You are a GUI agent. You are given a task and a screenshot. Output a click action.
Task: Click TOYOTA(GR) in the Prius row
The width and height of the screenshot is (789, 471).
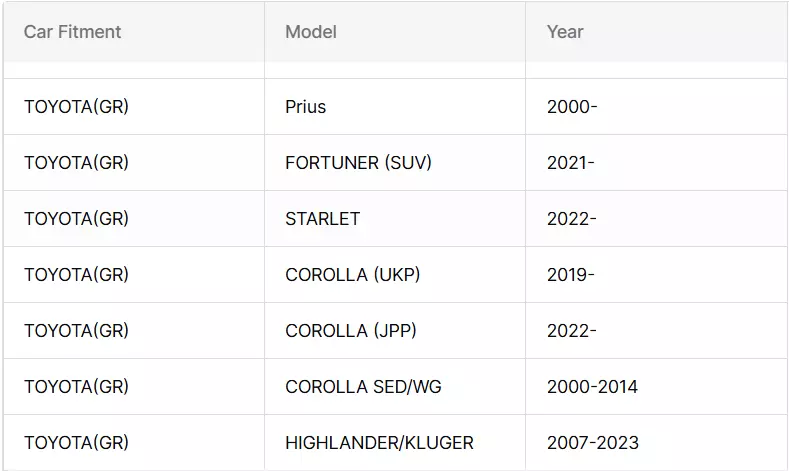pos(76,107)
